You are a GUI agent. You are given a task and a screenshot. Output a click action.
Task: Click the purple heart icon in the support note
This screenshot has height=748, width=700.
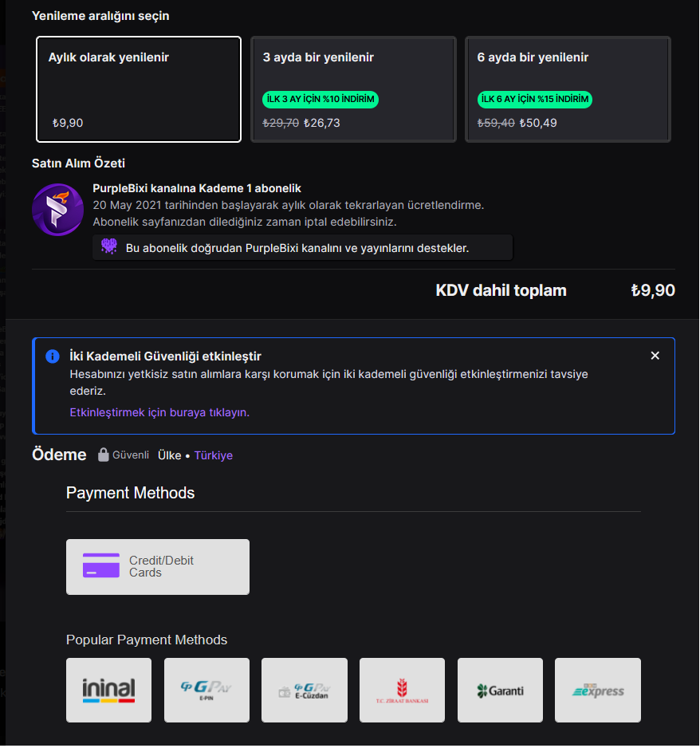109,247
